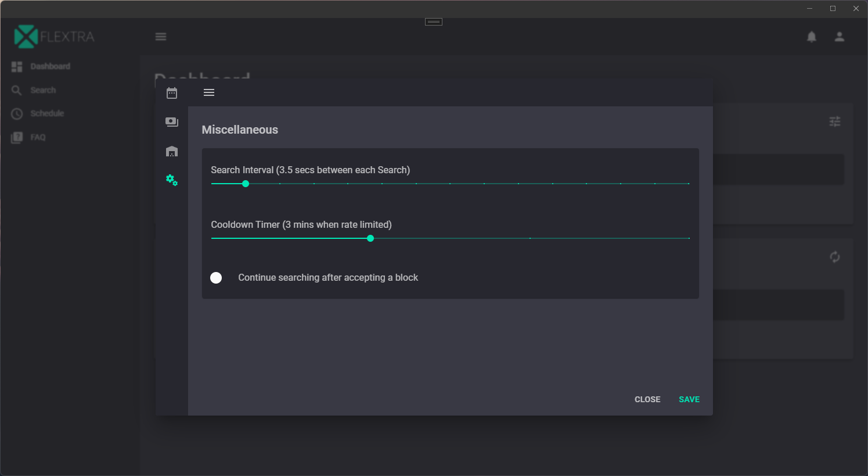Image resolution: width=868 pixels, height=476 pixels.
Task: Open the warehouse settings tab
Action: coord(172,151)
